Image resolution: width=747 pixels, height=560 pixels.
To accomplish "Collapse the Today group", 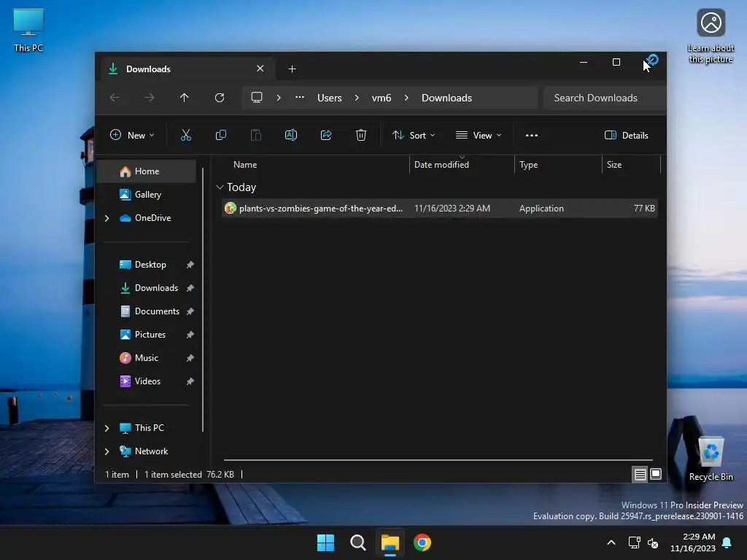I will tap(220, 187).
